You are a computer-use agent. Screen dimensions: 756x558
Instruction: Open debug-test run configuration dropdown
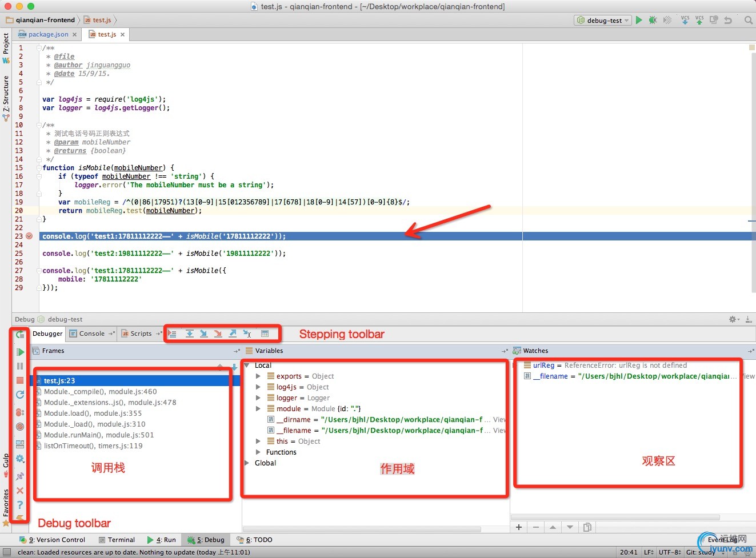tap(602, 20)
